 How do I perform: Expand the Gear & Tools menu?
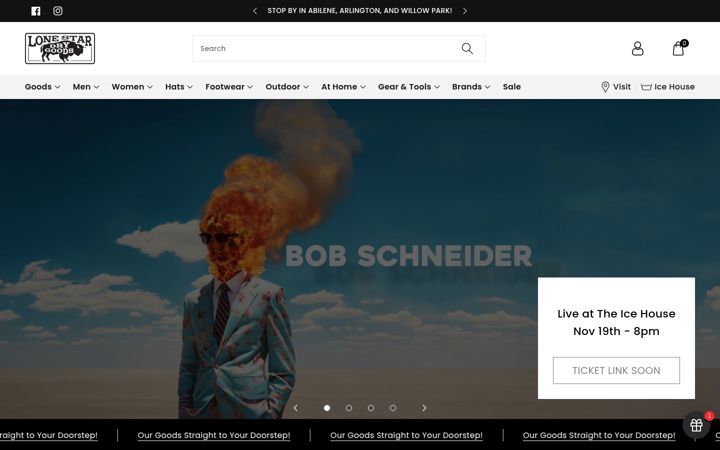pyautogui.click(x=409, y=87)
